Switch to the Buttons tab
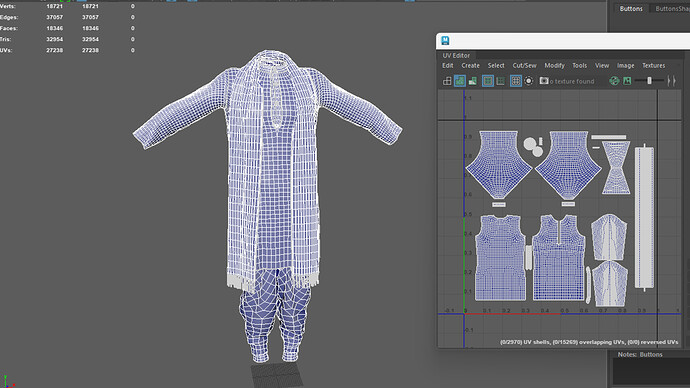Image resolution: width=690 pixels, height=388 pixels. click(x=631, y=9)
